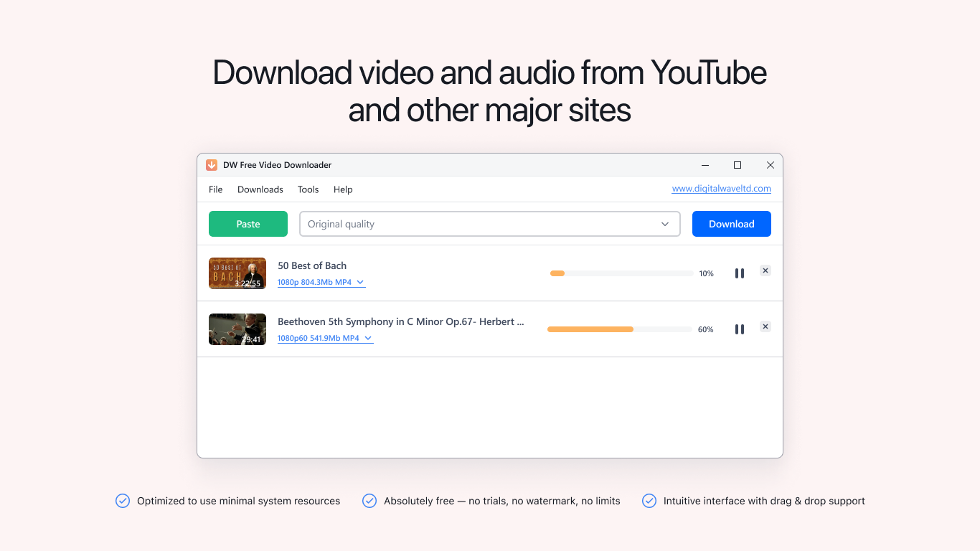
Task: Open the Downloads menu
Action: pos(260,189)
